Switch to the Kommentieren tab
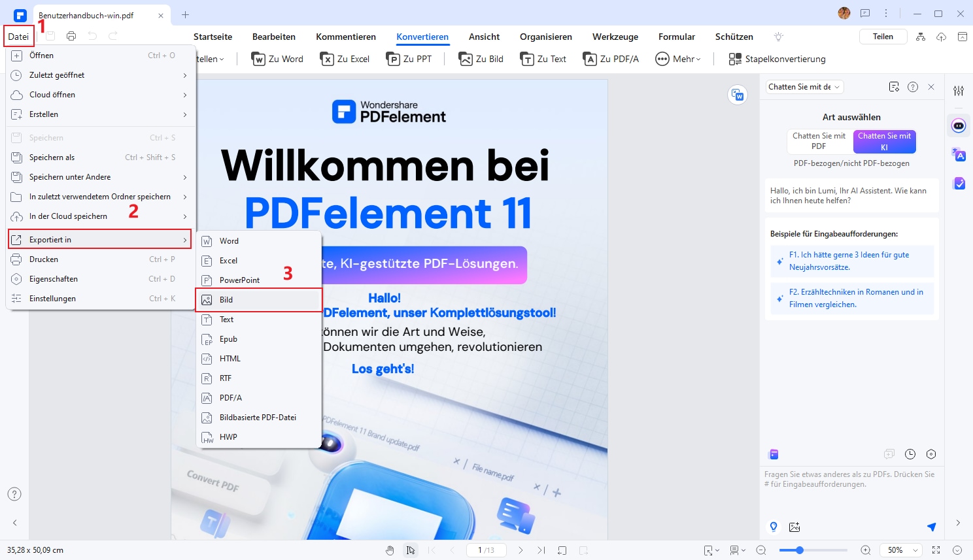This screenshot has height=560, width=973. pos(346,37)
